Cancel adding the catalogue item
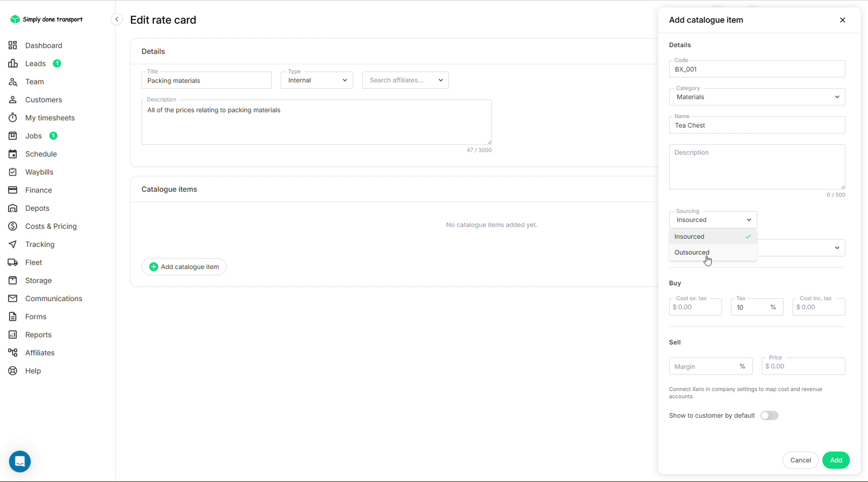868x482 pixels. pos(800,460)
